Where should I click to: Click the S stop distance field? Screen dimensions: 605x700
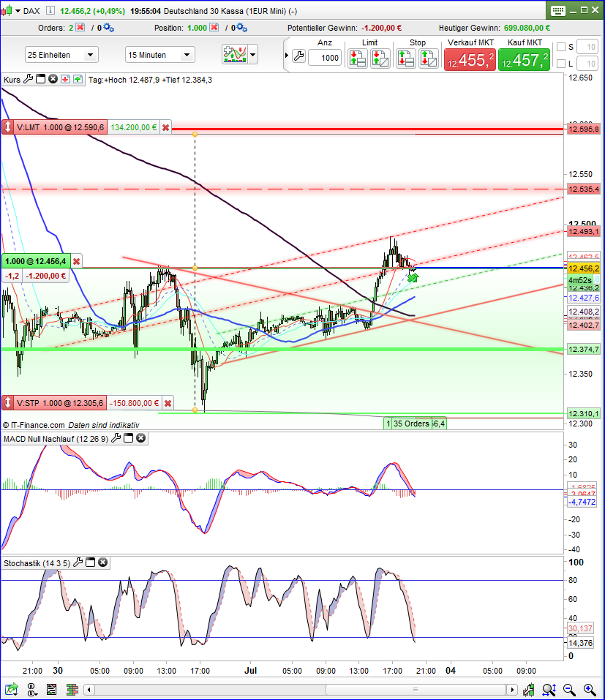click(x=587, y=47)
